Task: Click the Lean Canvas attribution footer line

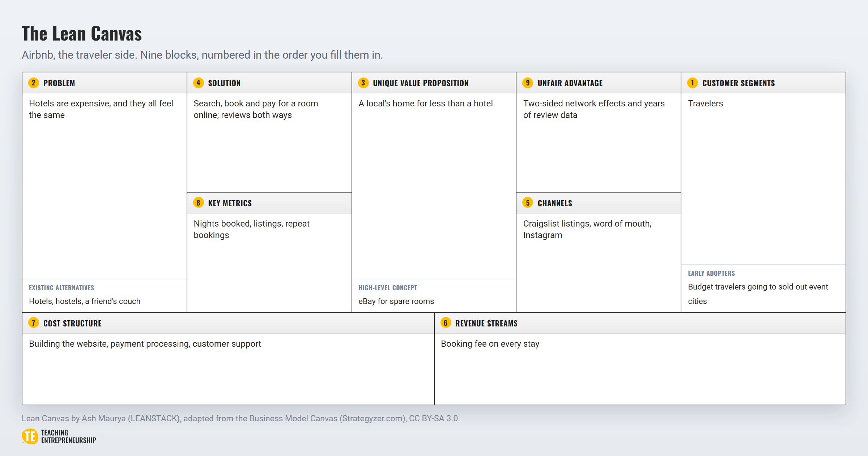Action: tap(241, 418)
